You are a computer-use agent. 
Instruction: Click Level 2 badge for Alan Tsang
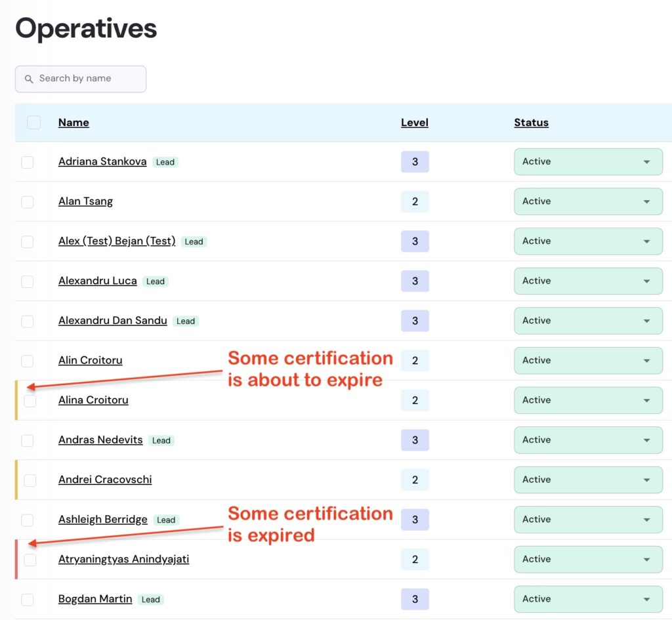(x=415, y=201)
